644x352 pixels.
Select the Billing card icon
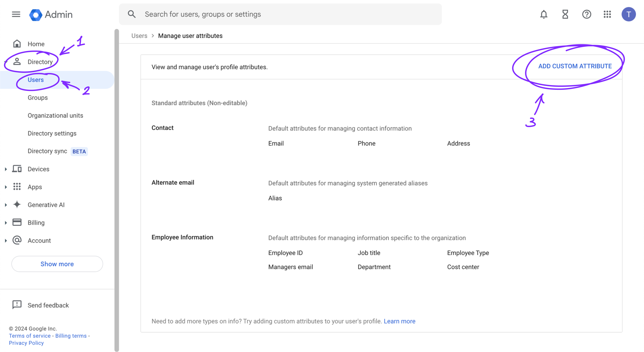click(x=17, y=222)
